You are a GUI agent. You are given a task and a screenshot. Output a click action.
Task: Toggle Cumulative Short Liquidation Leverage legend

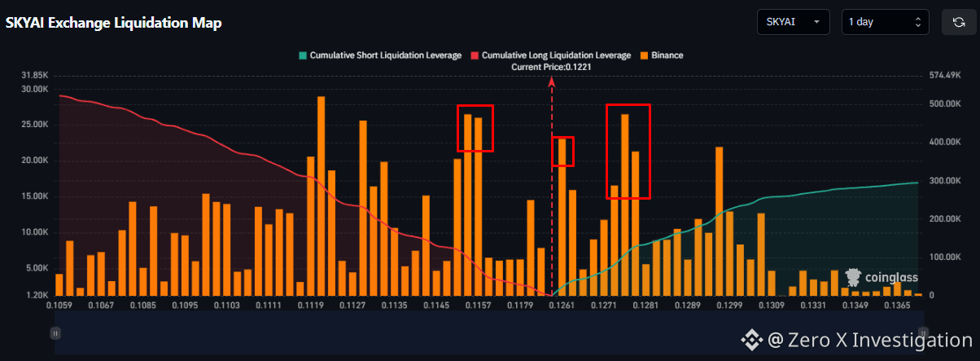pos(380,55)
